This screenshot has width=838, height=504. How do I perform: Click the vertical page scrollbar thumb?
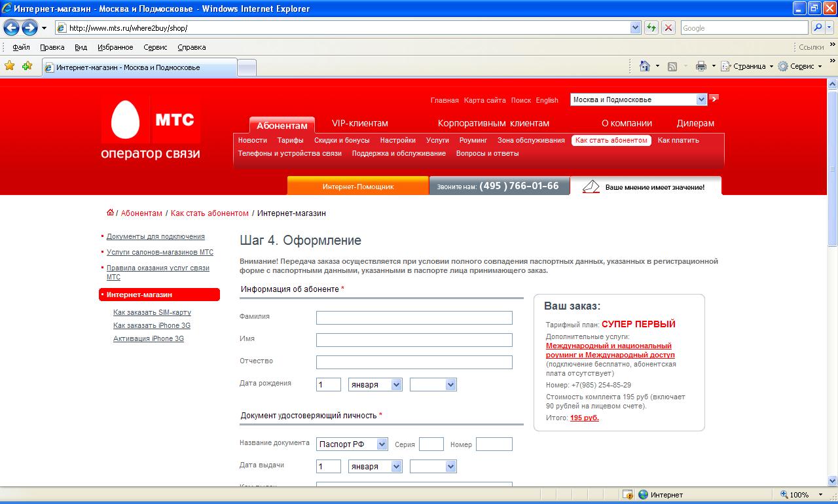coord(832,169)
